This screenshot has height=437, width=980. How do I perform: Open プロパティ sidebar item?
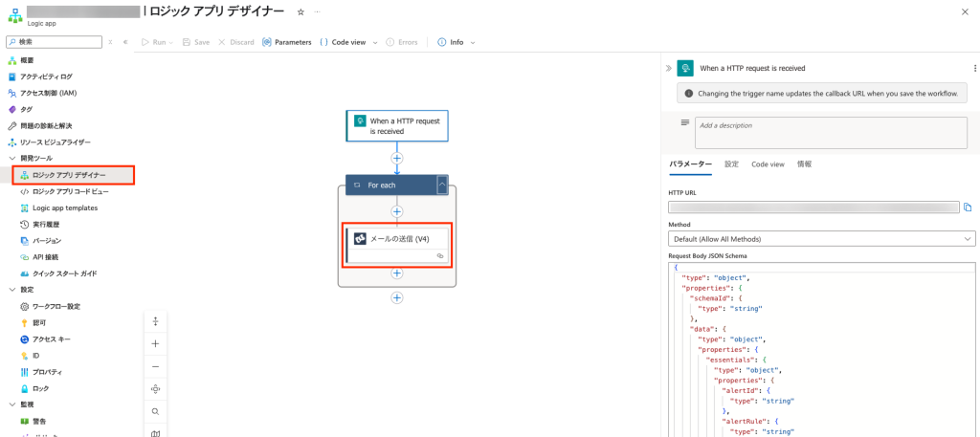pos(47,372)
